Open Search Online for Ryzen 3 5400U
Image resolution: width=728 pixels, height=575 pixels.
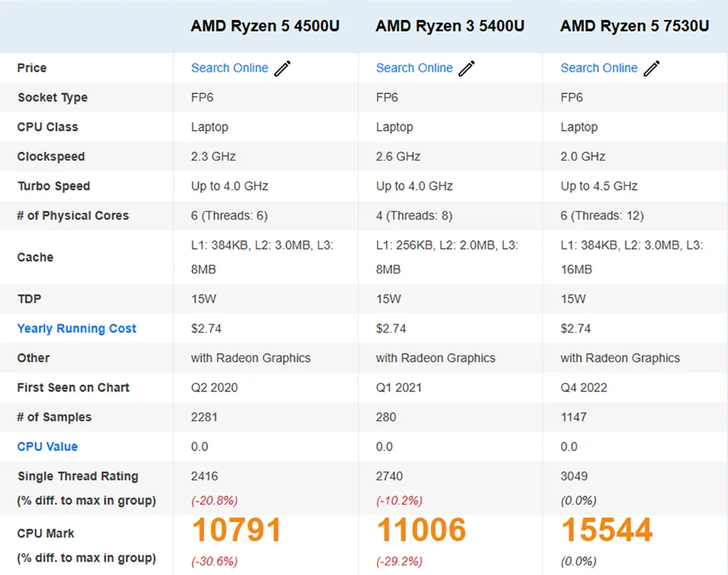click(414, 68)
